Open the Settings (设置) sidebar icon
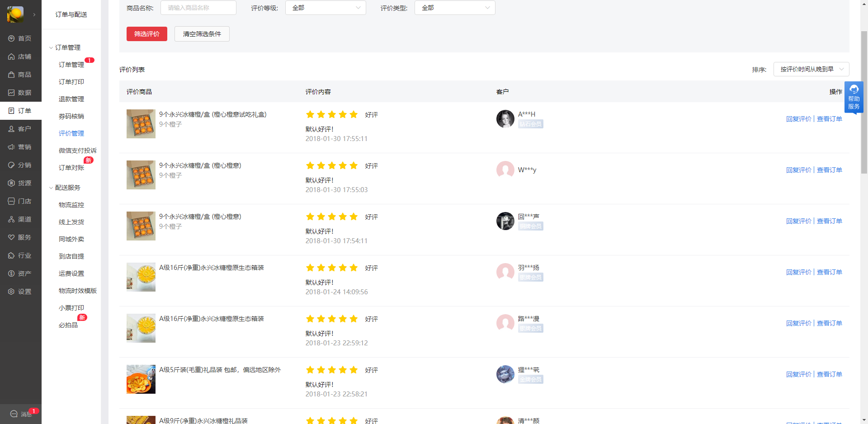 12,292
